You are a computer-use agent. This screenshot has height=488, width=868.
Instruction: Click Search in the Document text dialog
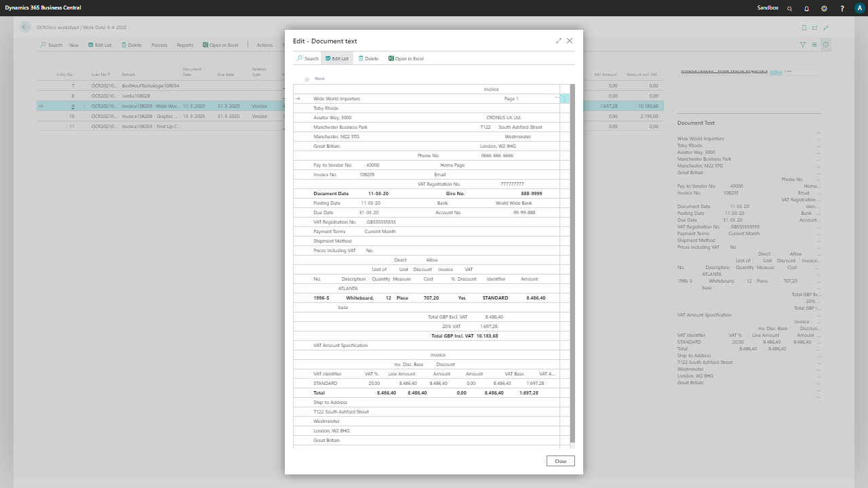click(x=307, y=59)
